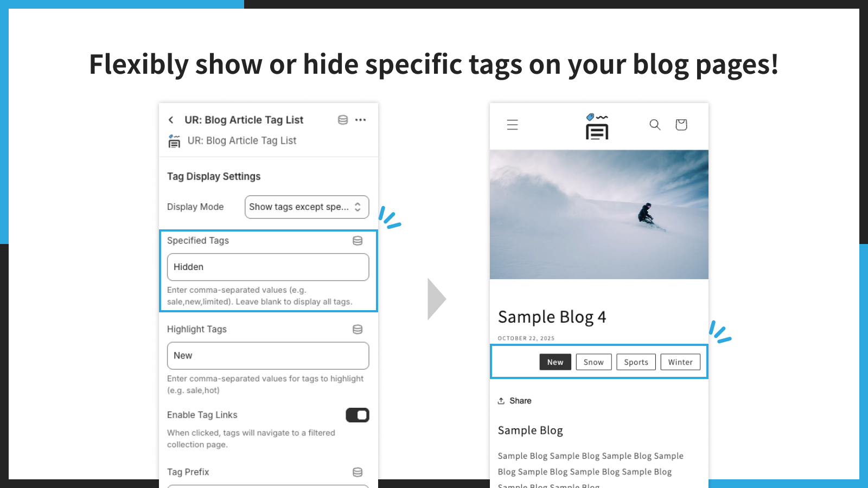868x488 pixels.
Task: Click the database icon in the block header
Action: [x=342, y=120]
